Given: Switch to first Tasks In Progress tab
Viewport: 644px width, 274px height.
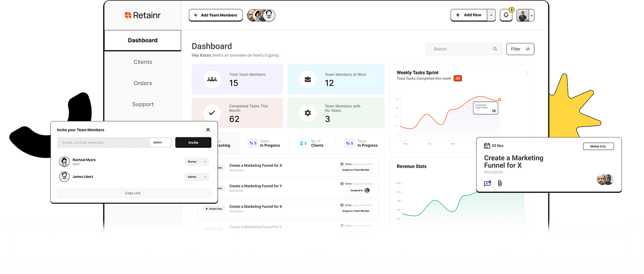Looking at the screenshot, I should tap(264, 143).
